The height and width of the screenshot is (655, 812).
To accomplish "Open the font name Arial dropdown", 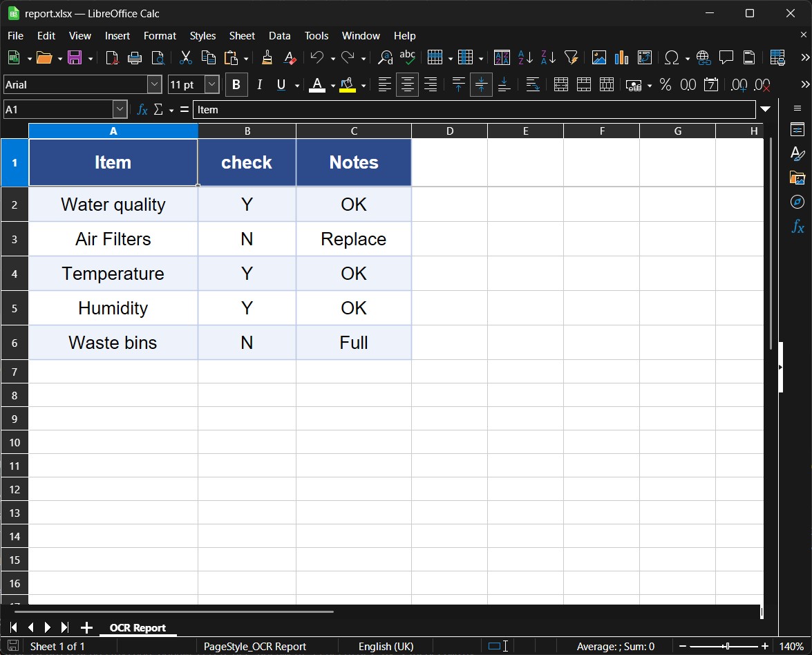I will [154, 85].
